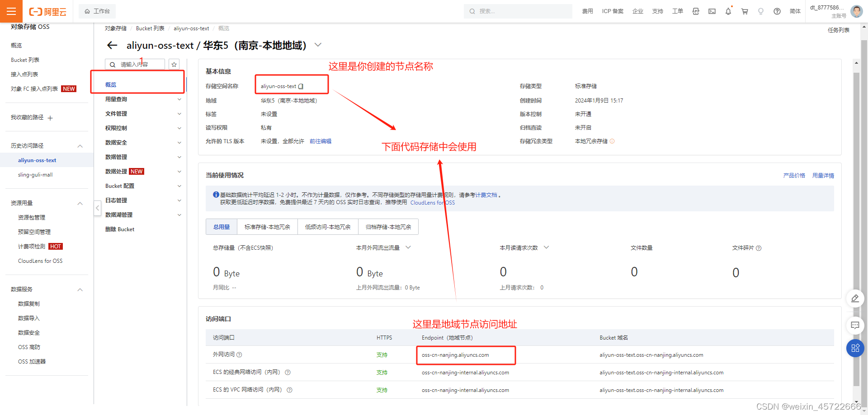Select 归档存储-本地冗余 tab
Viewport: 868px width, 415px height.
pos(388,227)
